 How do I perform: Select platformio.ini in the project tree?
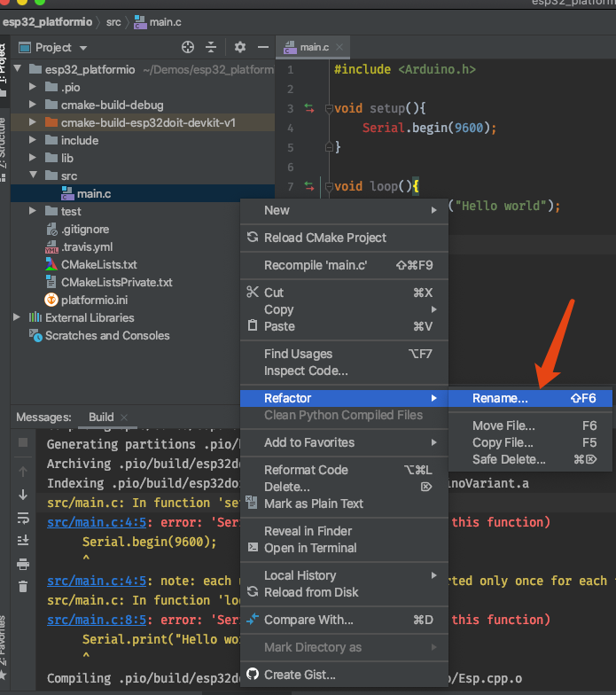pyautogui.click(x=94, y=300)
